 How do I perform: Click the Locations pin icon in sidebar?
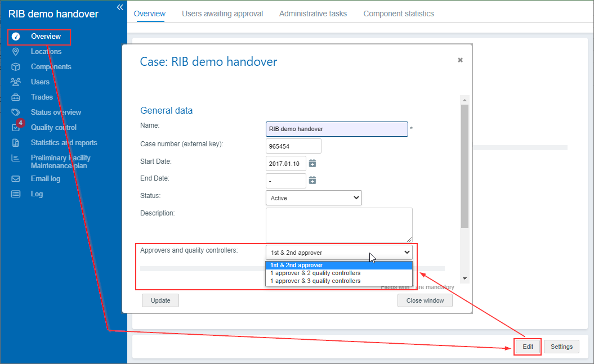click(16, 52)
